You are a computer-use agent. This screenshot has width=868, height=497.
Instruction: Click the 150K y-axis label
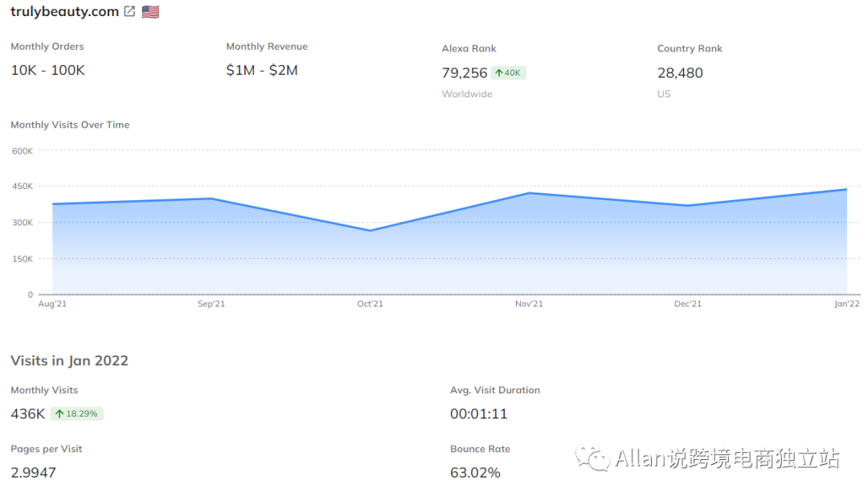(23, 259)
